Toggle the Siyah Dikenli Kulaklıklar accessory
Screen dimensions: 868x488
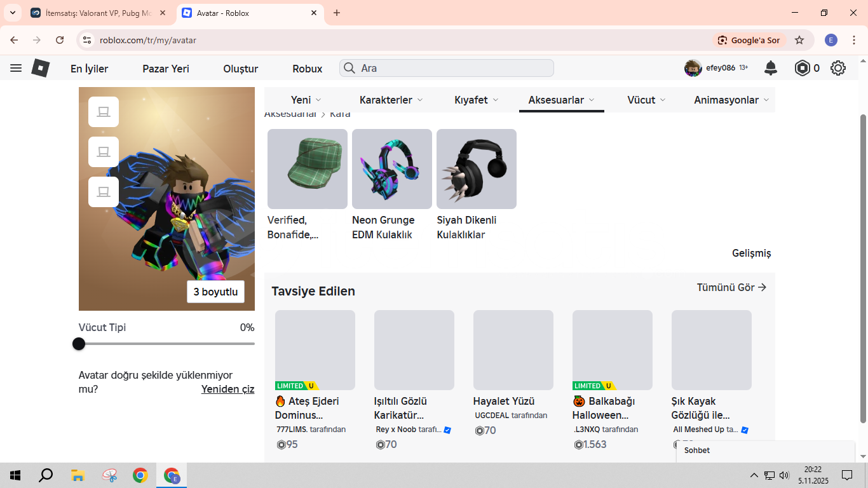tap(477, 169)
